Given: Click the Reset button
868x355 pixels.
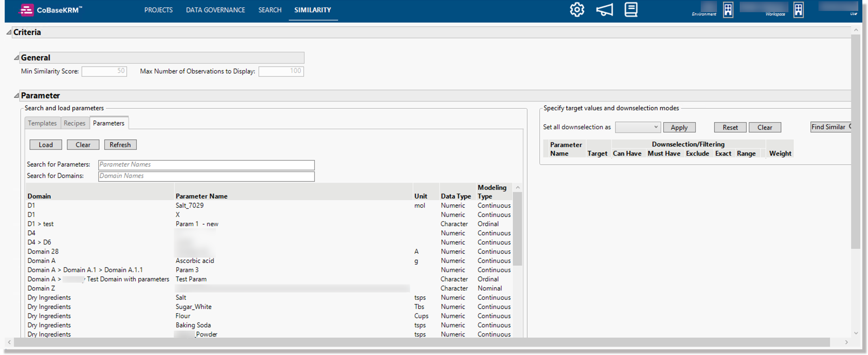Looking at the screenshot, I should pos(730,128).
